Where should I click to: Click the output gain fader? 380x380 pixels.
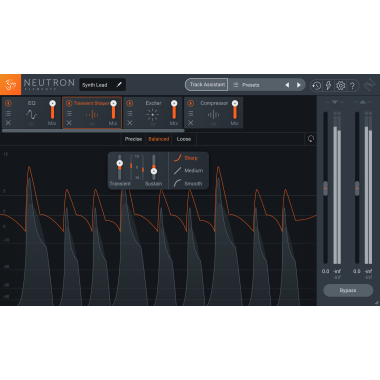click(x=357, y=188)
